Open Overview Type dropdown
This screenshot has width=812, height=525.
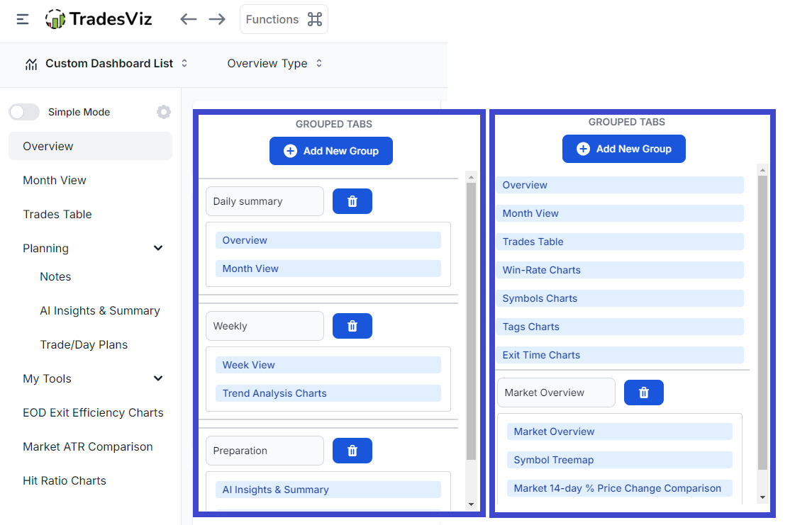coord(274,64)
